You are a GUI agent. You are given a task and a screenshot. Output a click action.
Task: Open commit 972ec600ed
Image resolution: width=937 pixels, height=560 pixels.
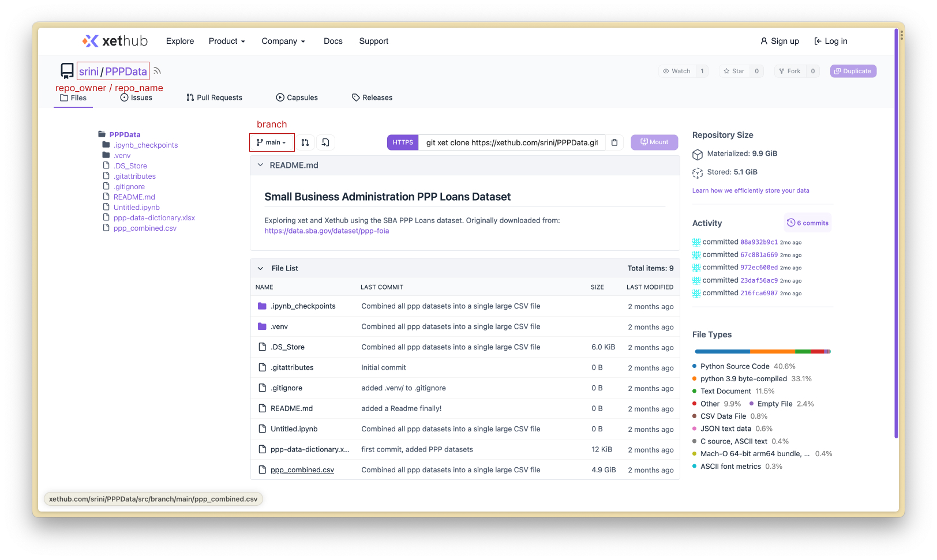click(x=759, y=268)
